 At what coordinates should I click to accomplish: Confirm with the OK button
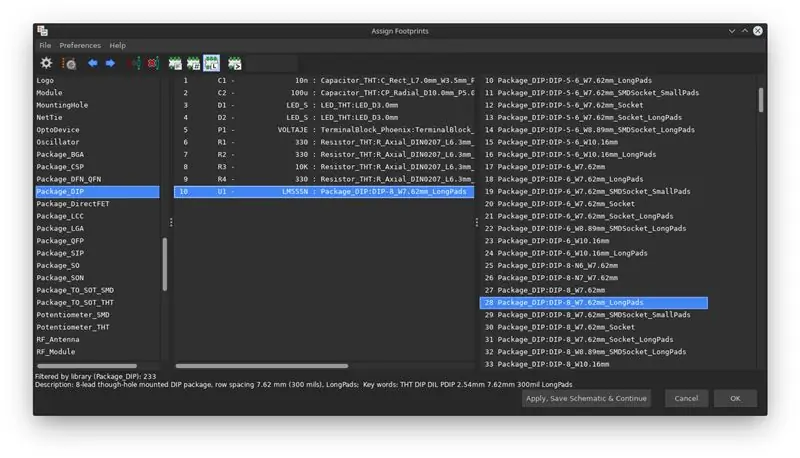(735, 398)
